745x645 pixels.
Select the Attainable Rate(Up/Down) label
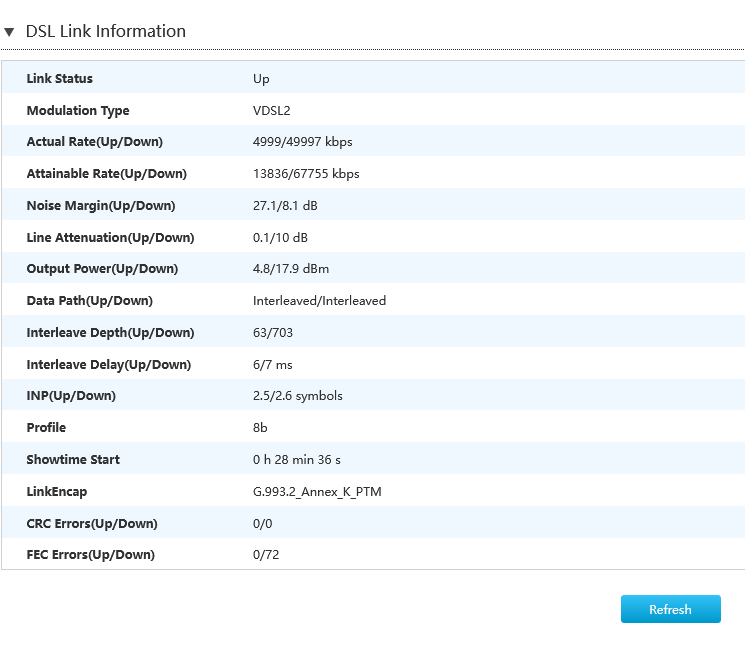coord(106,173)
